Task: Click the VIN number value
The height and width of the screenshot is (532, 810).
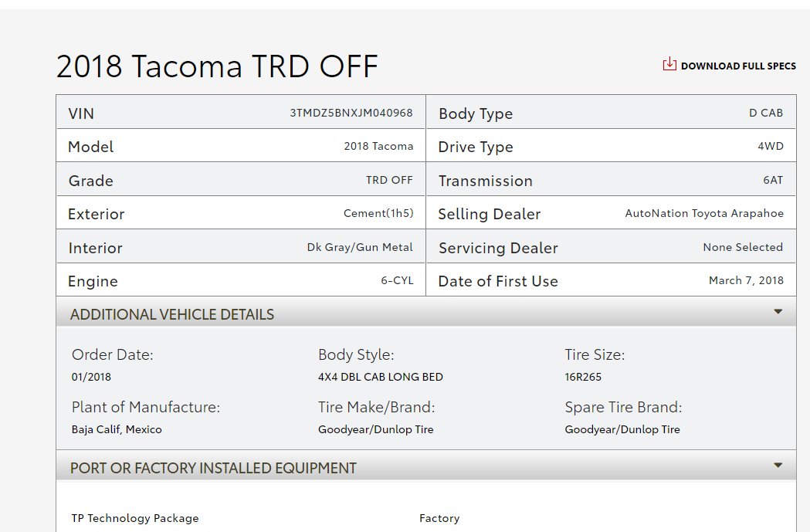Action: (x=351, y=113)
